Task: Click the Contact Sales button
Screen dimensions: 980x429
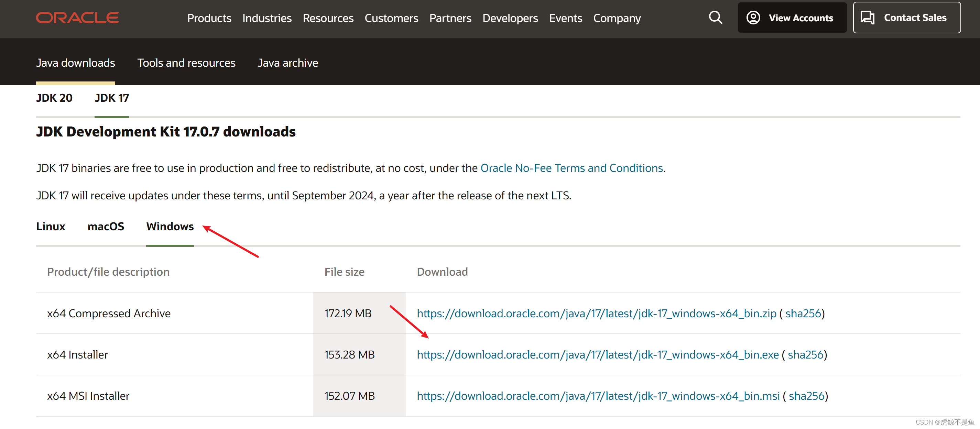Action: pos(906,18)
